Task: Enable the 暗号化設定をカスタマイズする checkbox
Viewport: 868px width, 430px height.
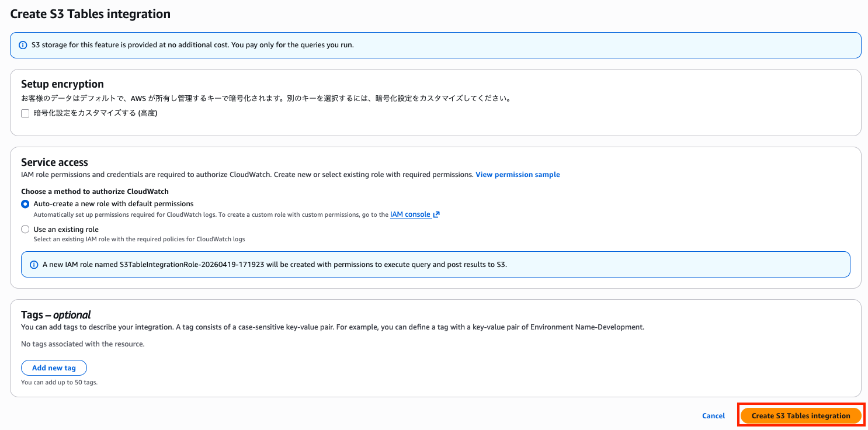Action: (x=25, y=113)
